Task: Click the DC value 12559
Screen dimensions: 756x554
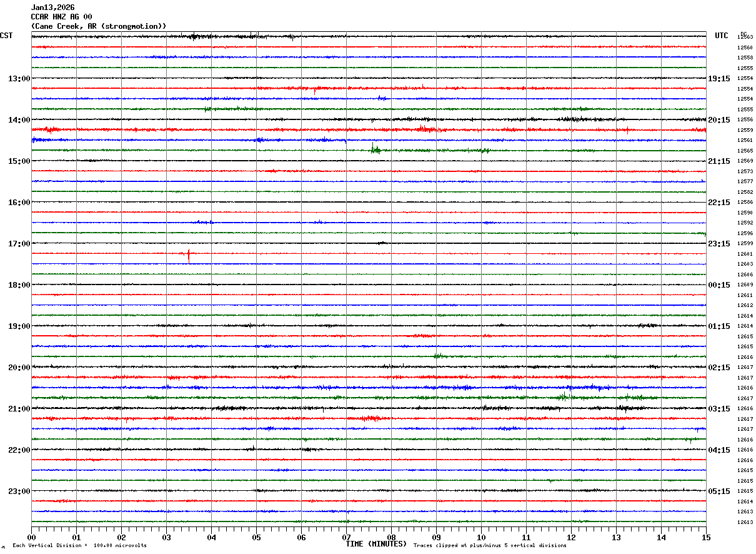Action: (745, 130)
